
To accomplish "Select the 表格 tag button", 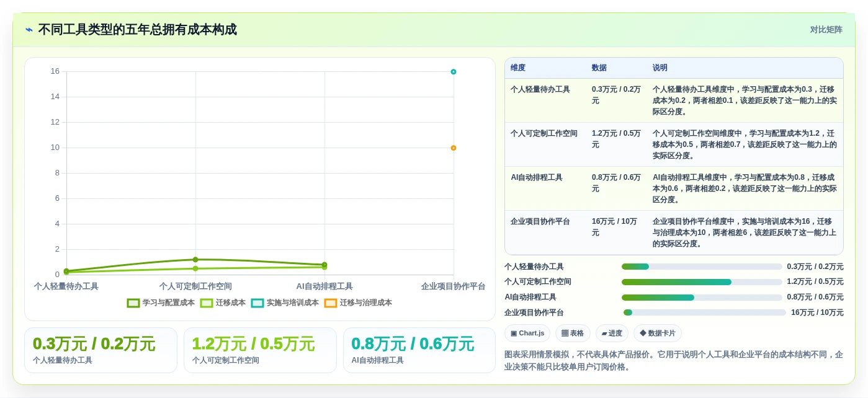I will [x=573, y=334].
